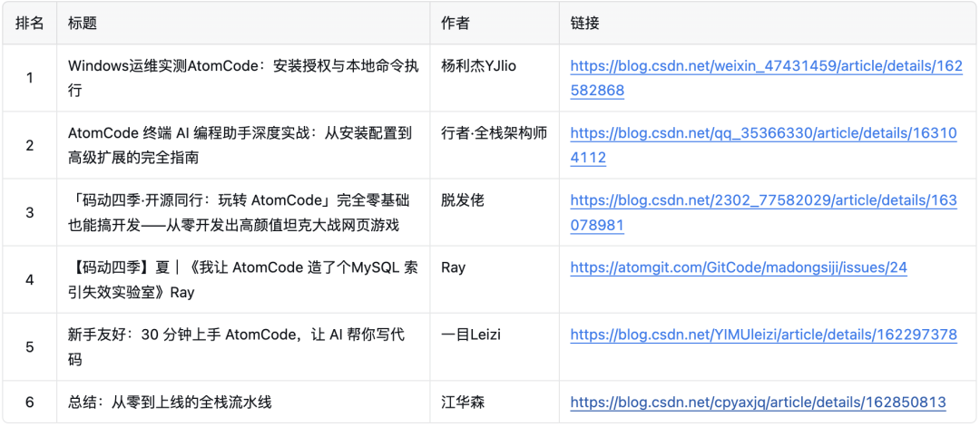This screenshot has width=980, height=427.
Task: Click author 脱发佬
Action: coord(463,200)
